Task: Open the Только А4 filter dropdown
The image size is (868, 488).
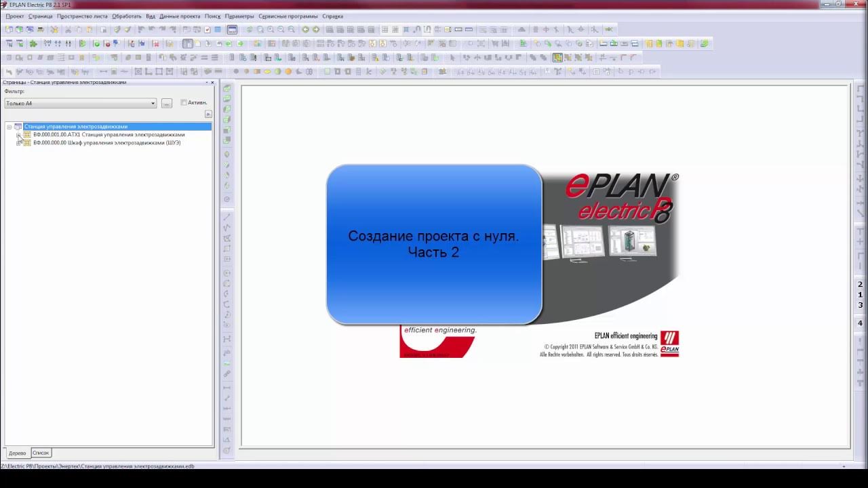Action: (x=81, y=104)
